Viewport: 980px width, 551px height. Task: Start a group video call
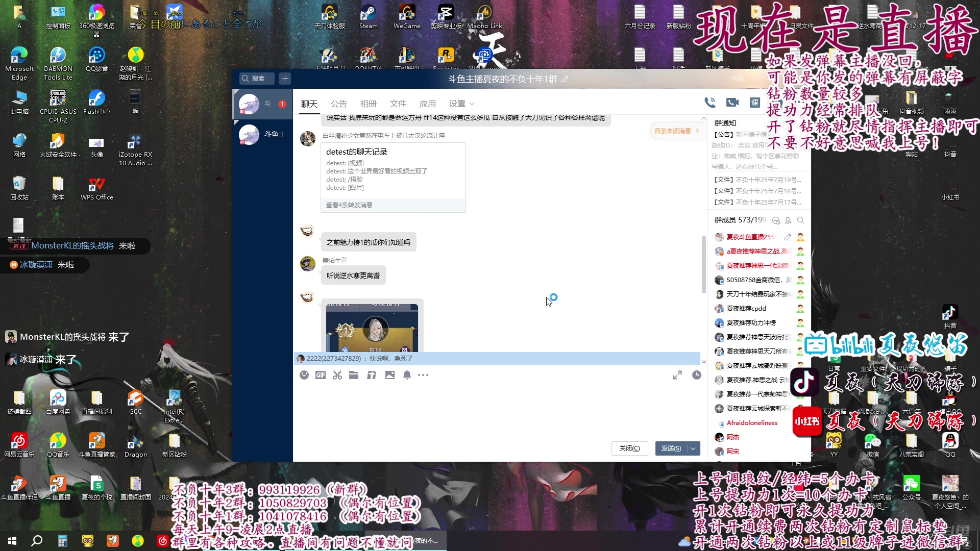click(732, 103)
